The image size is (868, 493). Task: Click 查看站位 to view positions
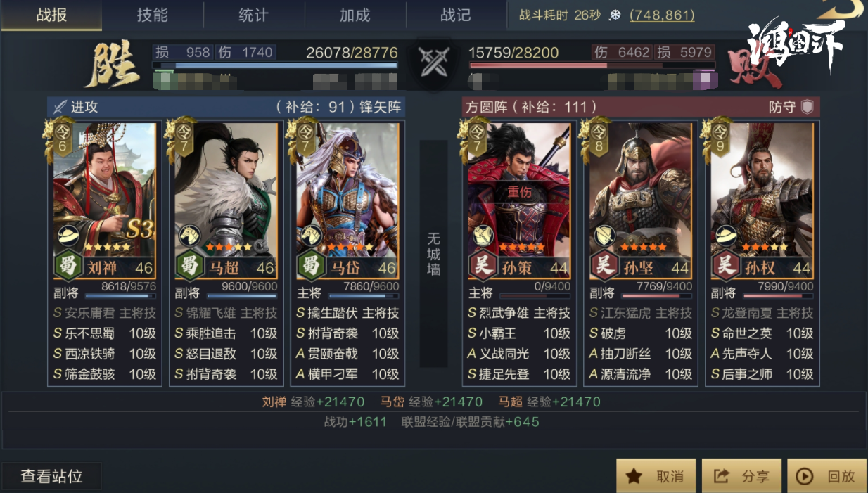tap(51, 476)
